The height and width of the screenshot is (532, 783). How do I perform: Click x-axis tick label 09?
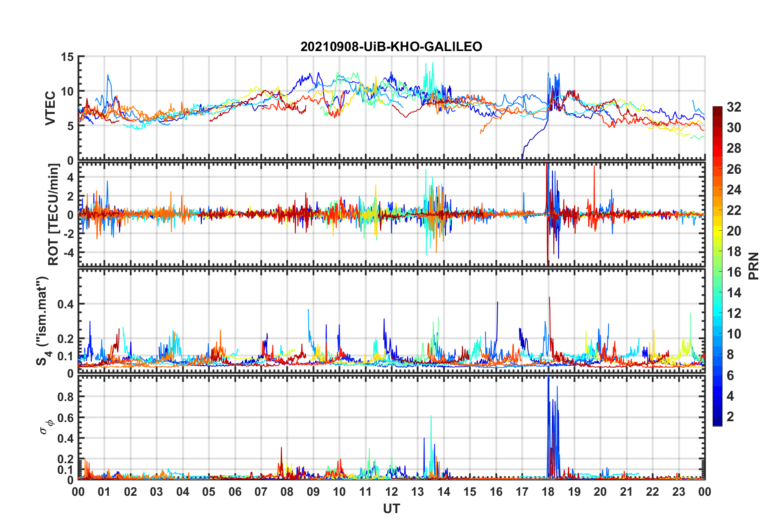click(313, 492)
